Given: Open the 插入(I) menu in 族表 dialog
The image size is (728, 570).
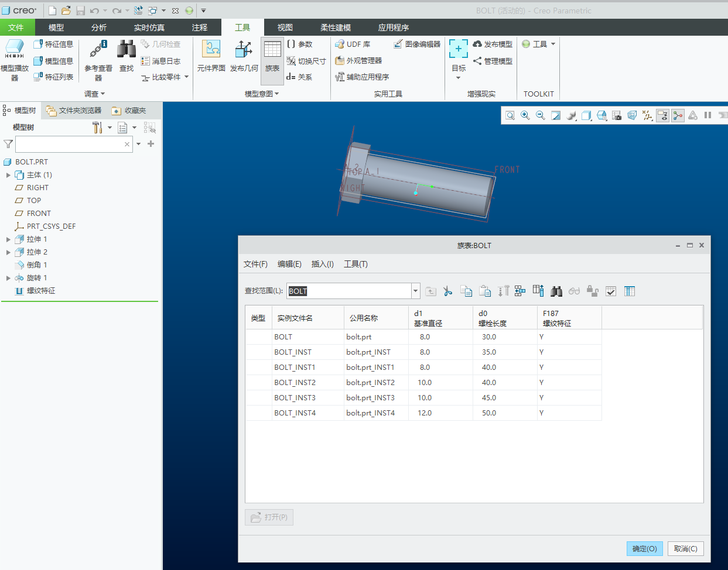Looking at the screenshot, I should 322,264.
